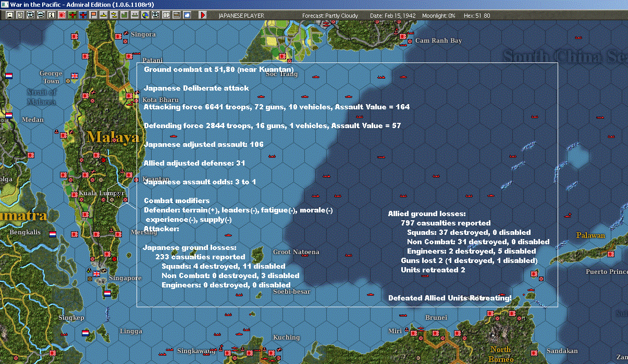The width and height of the screenshot is (628, 364).
Task: Click the 'Singapore' map label
Action: pos(126,278)
